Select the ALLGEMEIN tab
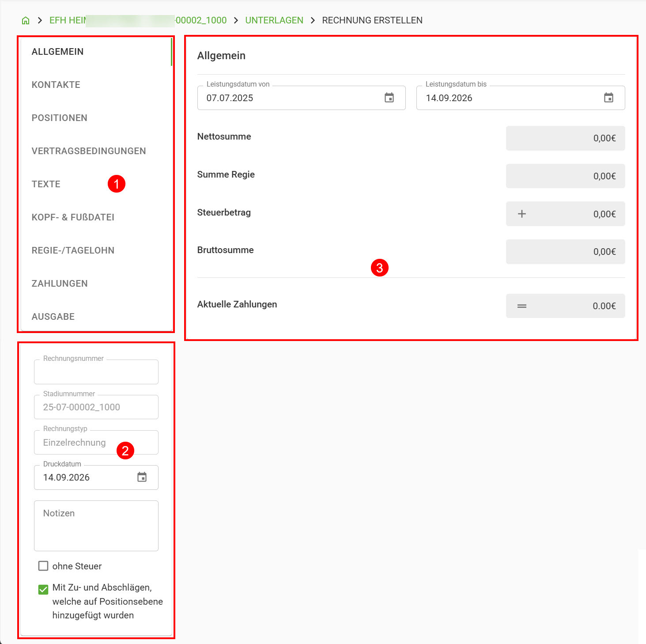This screenshot has width=646, height=644. [x=96, y=52]
